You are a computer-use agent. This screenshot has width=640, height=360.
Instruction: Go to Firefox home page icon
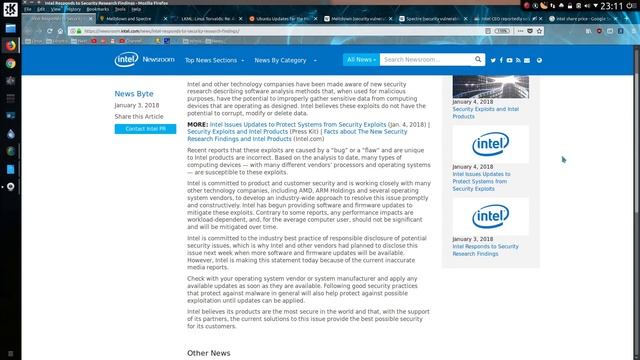60,31
